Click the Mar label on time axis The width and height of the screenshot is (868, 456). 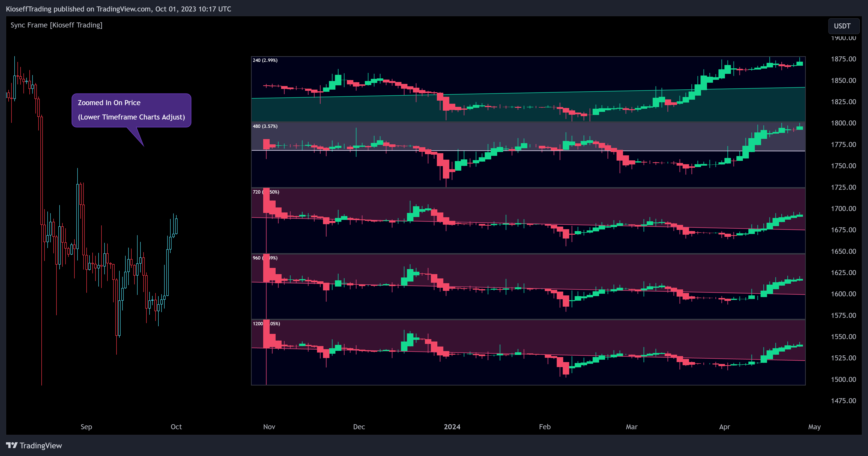click(x=632, y=427)
